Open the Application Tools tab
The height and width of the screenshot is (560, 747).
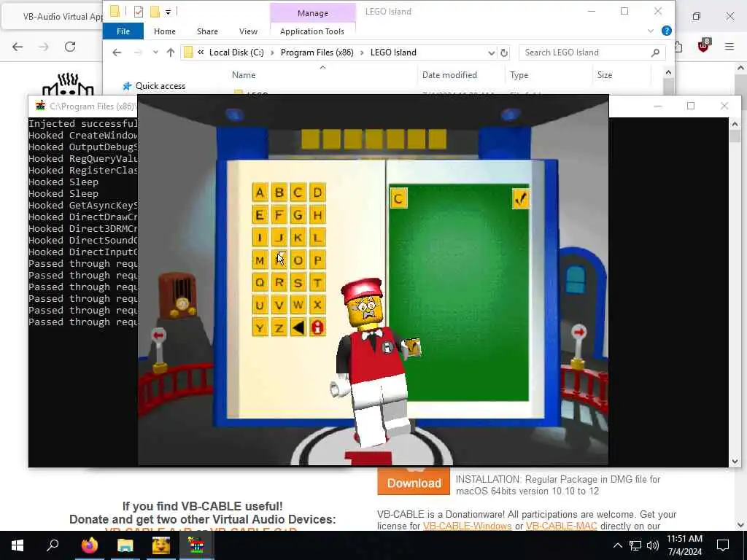coord(312,31)
